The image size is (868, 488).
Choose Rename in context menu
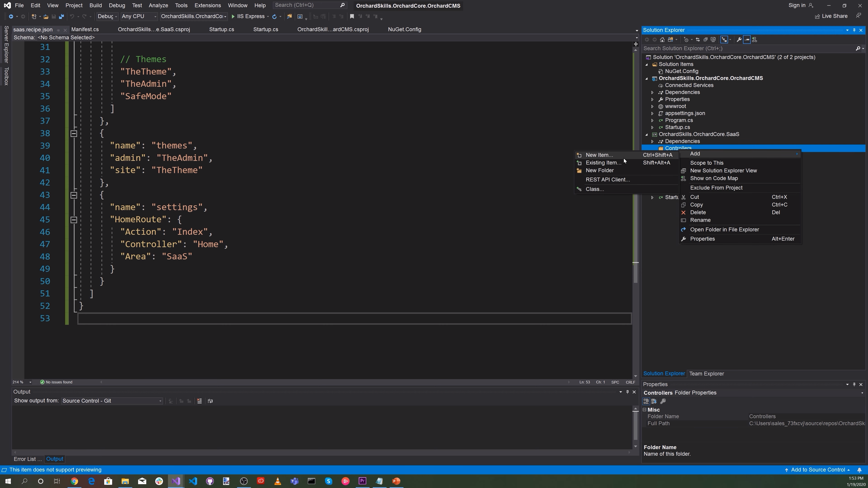click(x=740, y=220)
